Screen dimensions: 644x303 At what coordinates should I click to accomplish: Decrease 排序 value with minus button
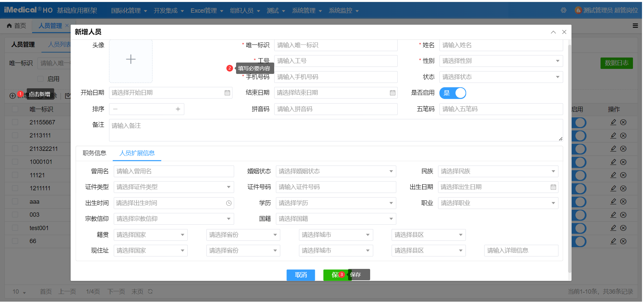click(x=115, y=109)
